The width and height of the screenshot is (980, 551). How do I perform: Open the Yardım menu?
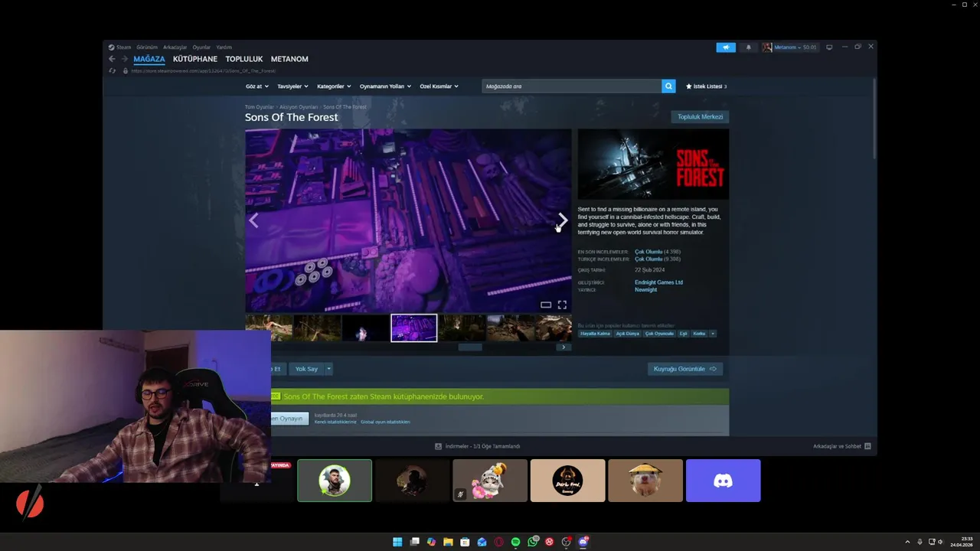[224, 47]
